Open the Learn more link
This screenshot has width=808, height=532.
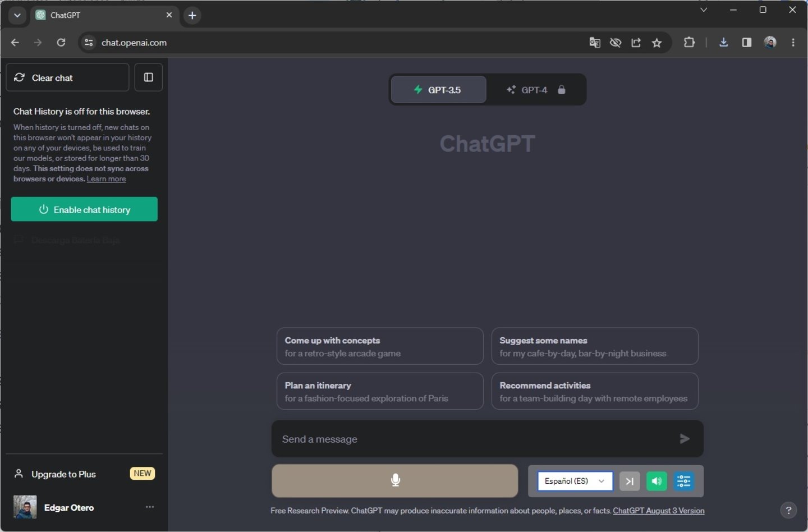(x=106, y=179)
